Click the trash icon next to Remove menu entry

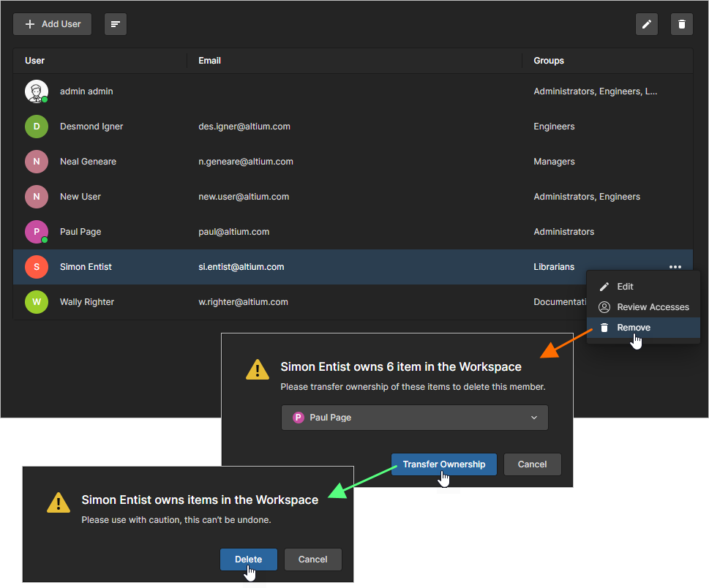pos(604,327)
